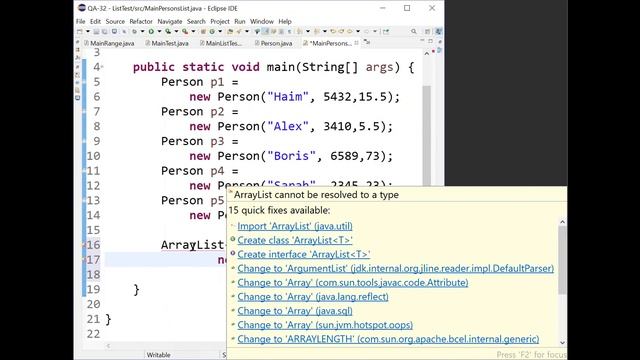Click Change to 'Array' (java.sql) fix
The width and height of the screenshot is (640, 360).
[295, 311]
